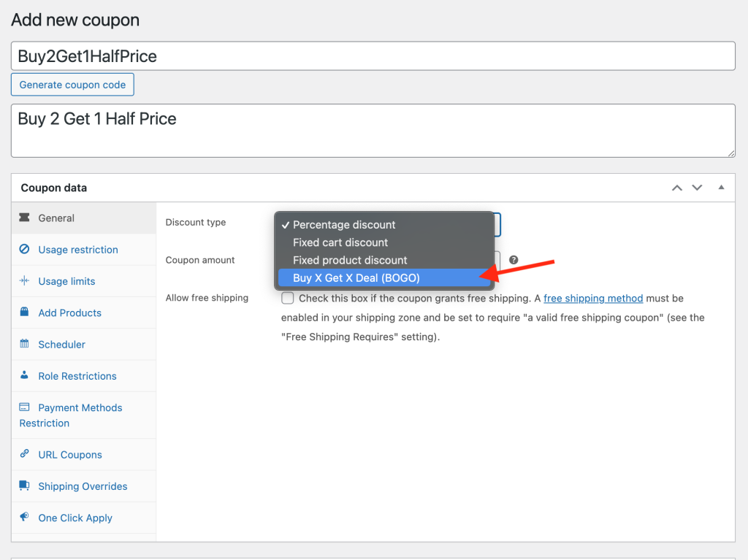Click the Payment Methods card icon
This screenshot has width=748, height=560.
click(x=24, y=407)
